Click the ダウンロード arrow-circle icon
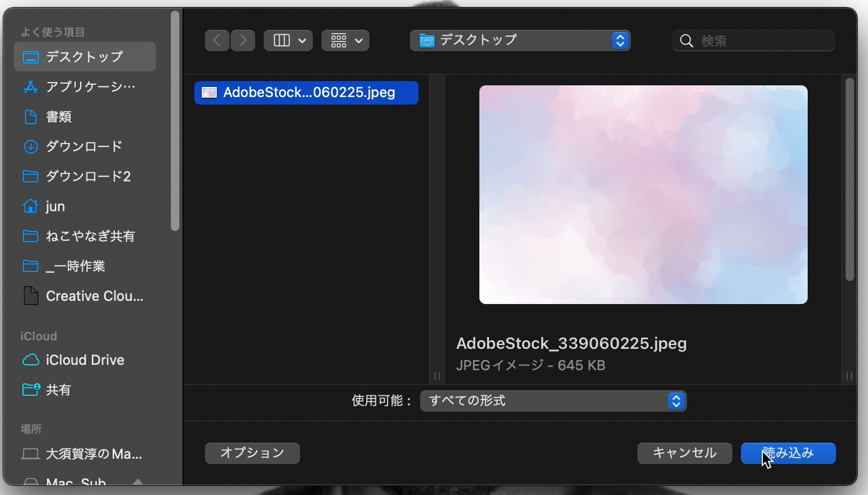 31,147
